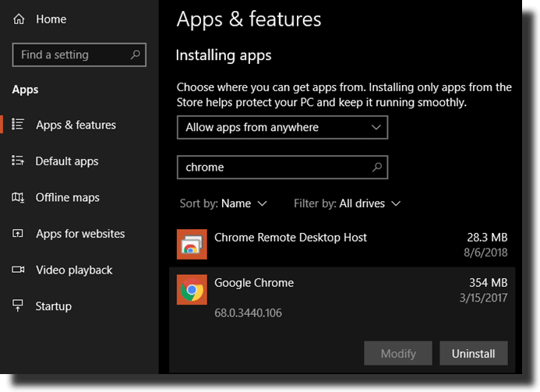Viewport: 540px width, 392px height.
Task: Uninstall Google Chrome
Action: (x=474, y=353)
